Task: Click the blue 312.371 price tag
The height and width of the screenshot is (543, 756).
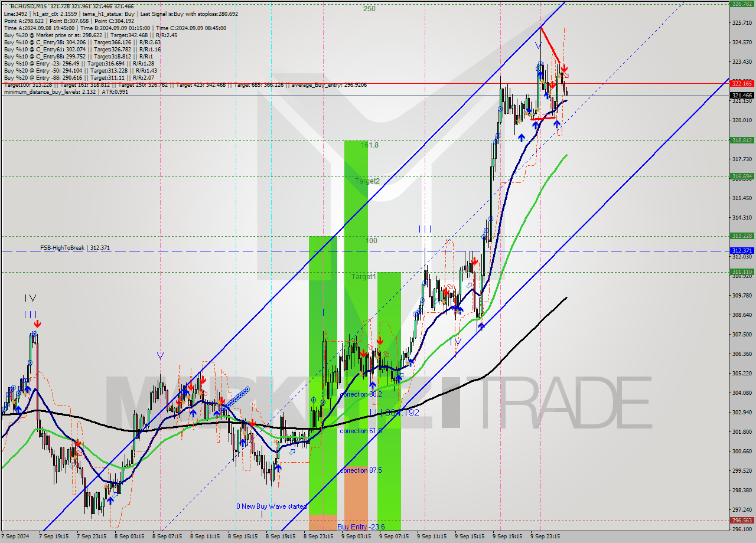Action: click(742, 250)
